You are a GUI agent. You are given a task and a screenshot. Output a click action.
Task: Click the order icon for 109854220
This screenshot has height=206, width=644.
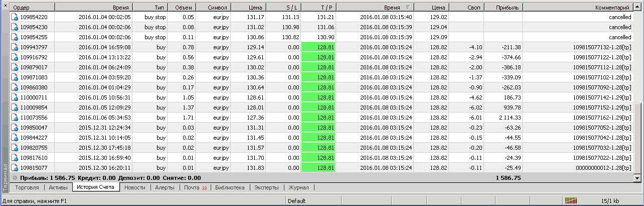coord(15,17)
